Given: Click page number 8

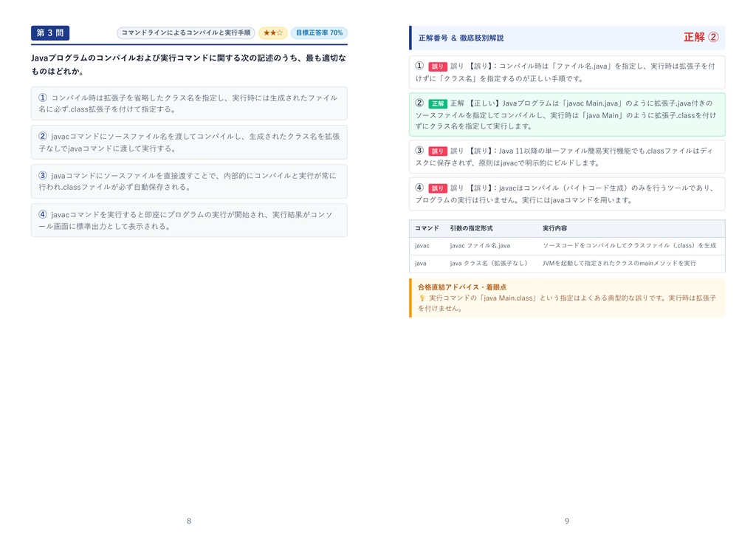Looking at the screenshot, I should click(x=189, y=521).
